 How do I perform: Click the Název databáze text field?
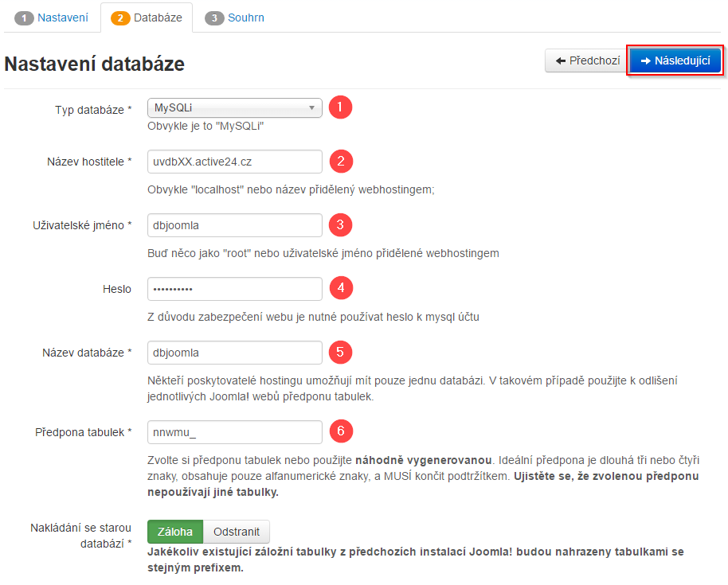[235, 353]
